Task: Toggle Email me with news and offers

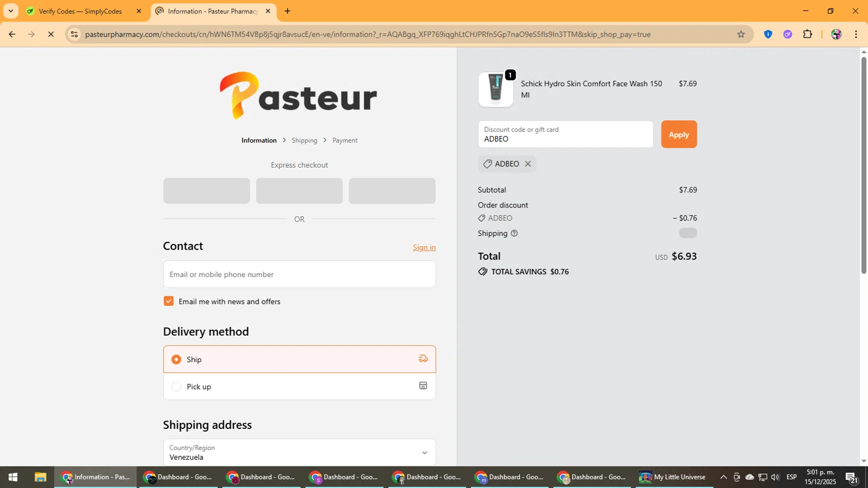Action: click(x=168, y=301)
